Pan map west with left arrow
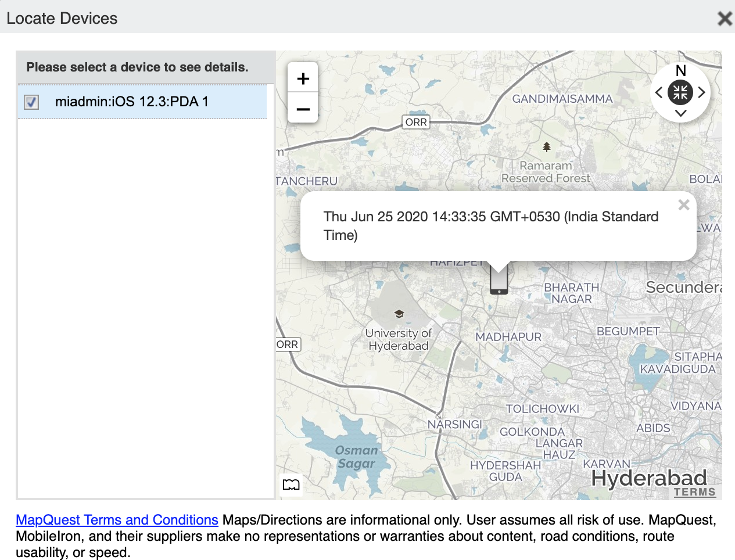The height and width of the screenshot is (560, 735). 659,92
